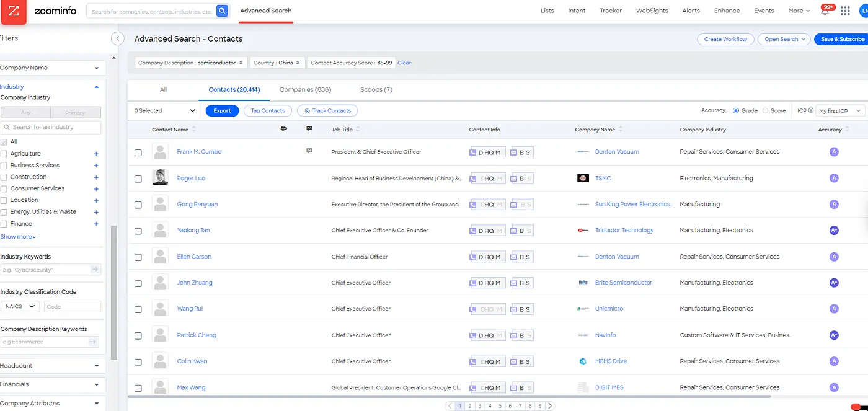Sort by the Job Title column arrows
Viewport: 868px width, 411px height.
coord(358,130)
